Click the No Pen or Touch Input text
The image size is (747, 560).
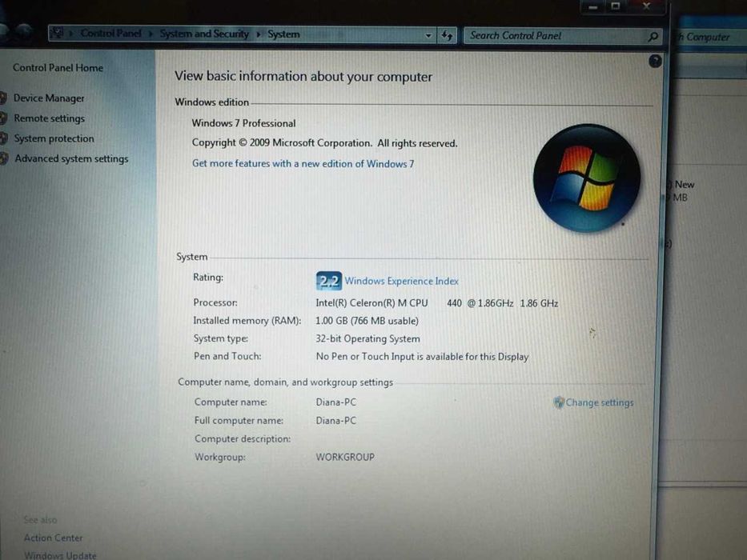[422, 357]
